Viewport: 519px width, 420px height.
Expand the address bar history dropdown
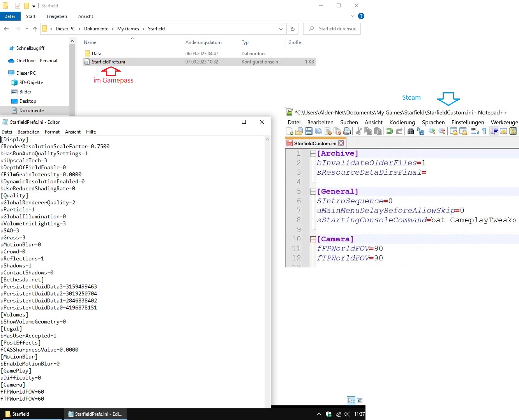[281, 29]
